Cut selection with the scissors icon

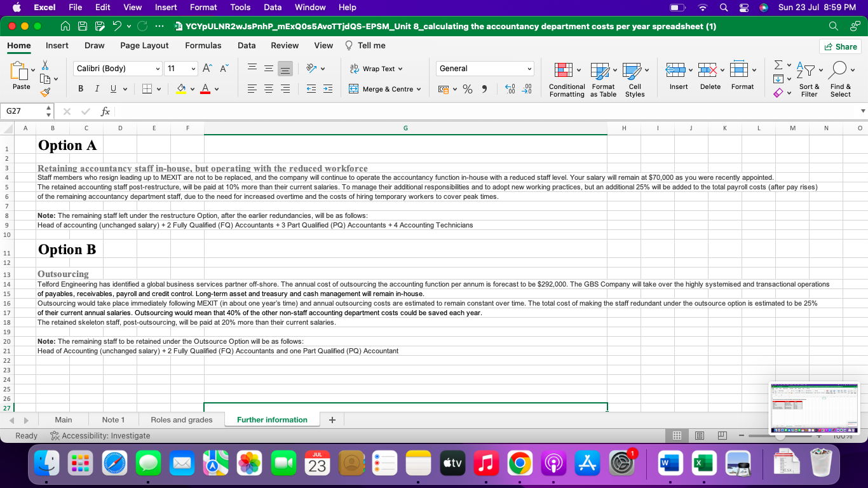coord(45,65)
